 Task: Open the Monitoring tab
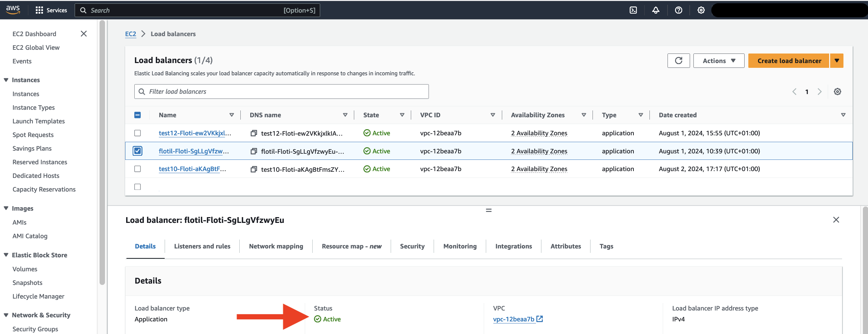tap(460, 246)
